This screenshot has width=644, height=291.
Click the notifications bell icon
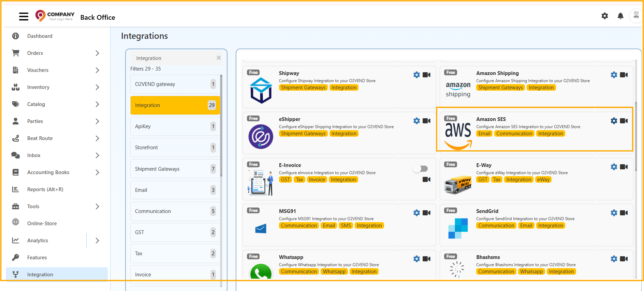(620, 16)
